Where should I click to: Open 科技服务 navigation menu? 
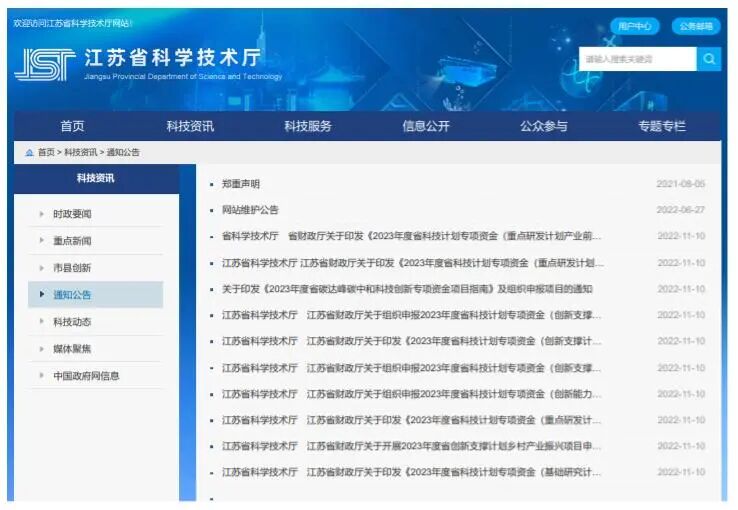[x=308, y=126]
